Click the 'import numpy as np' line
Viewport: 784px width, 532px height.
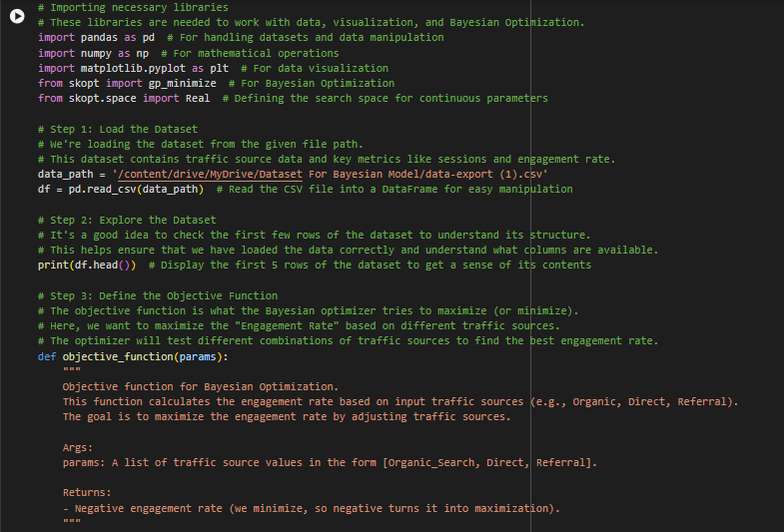[x=188, y=53]
